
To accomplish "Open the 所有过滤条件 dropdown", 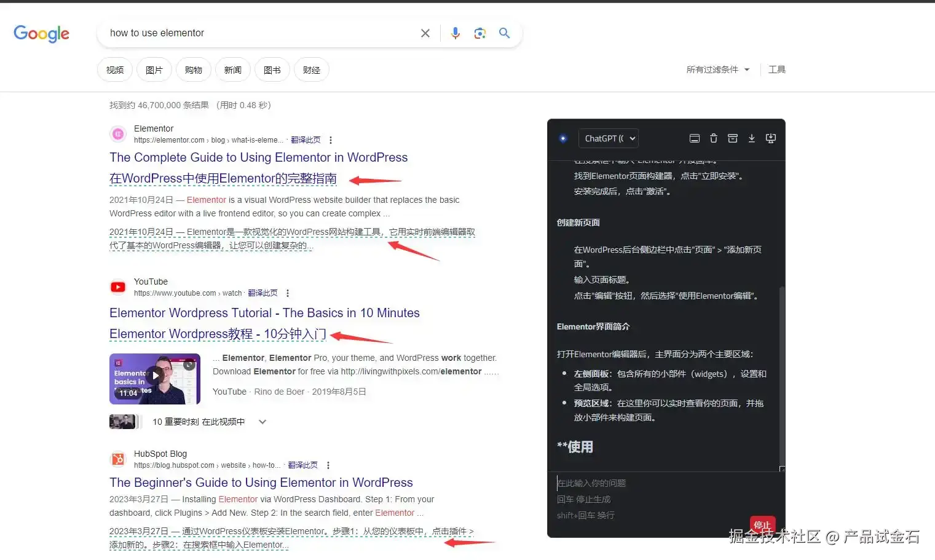I will 718,70.
